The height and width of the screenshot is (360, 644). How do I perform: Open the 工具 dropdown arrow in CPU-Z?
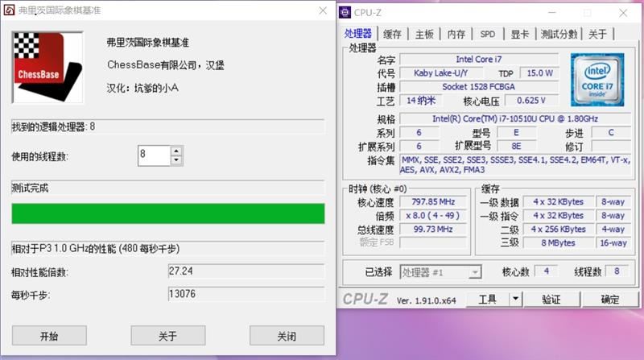point(515,300)
